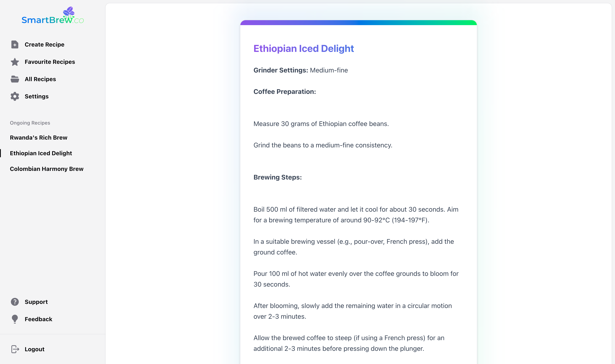Click the Ongoing Recipes section header
The height and width of the screenshot is (364, 615).
(x=30, y=123)
